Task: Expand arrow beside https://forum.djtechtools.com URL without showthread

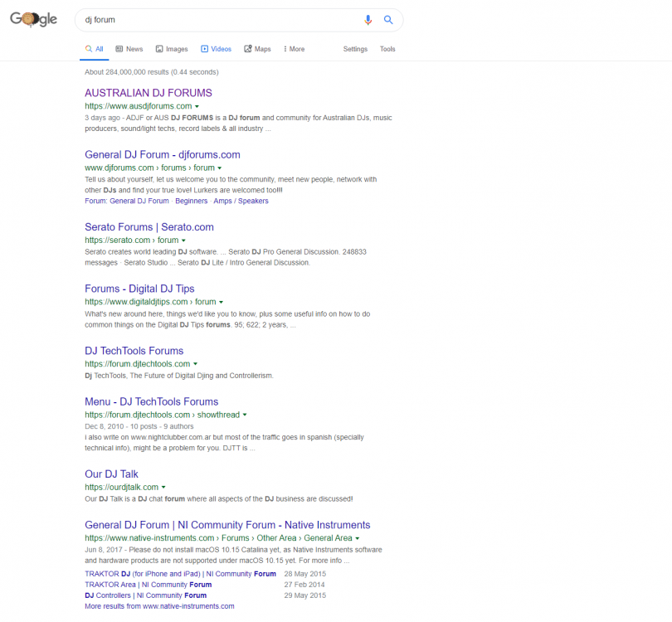Action: (x=196, y=364)
